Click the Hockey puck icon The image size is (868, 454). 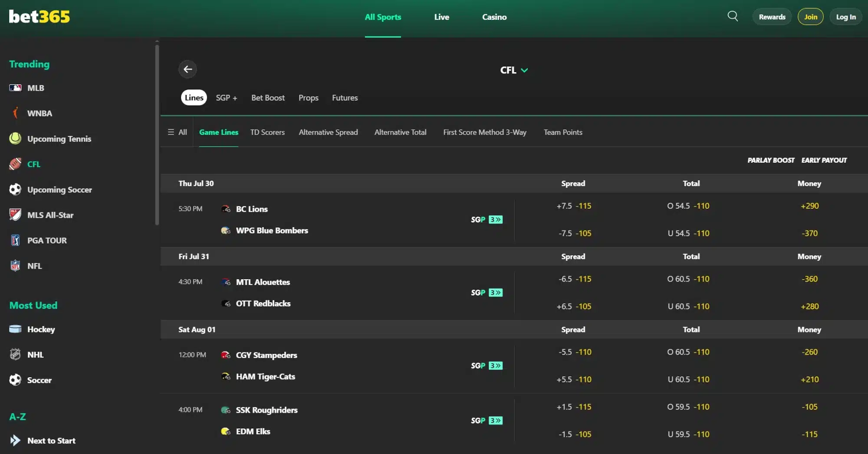pyautogui.click(x=15, y=329)
